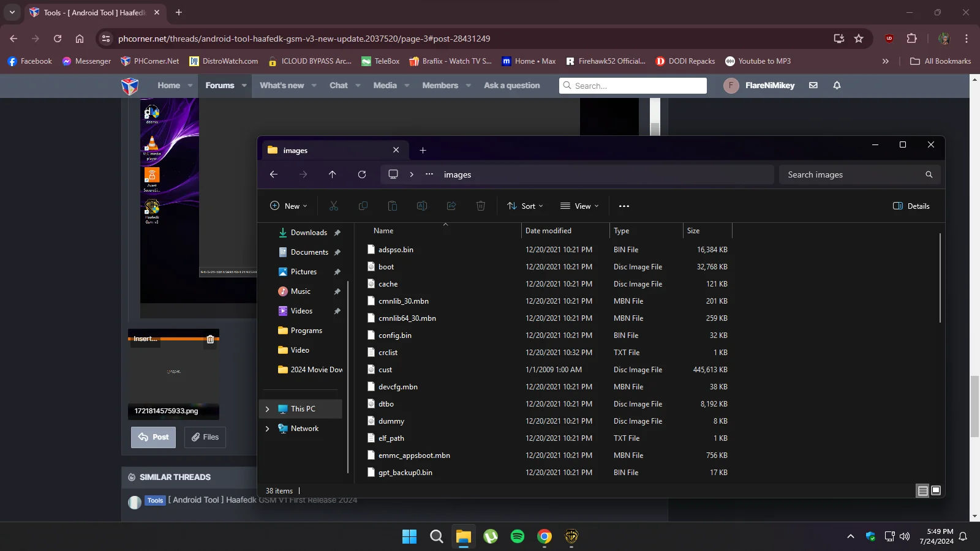This screenshot has height=551, width=980.
Task: Switch to details list view in status bar
Action: [922, 490]
